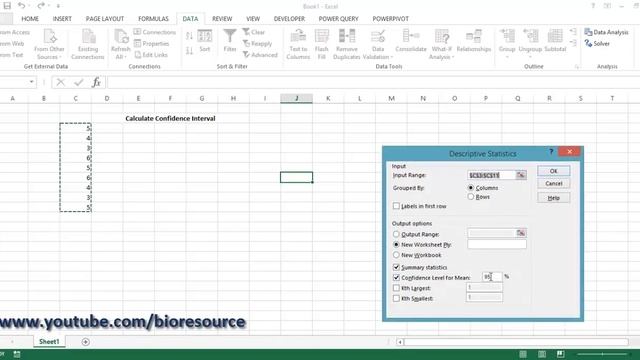Open the INSERT ribbon tab
Screen dimensions: 640x360
[x=62, y=19]
